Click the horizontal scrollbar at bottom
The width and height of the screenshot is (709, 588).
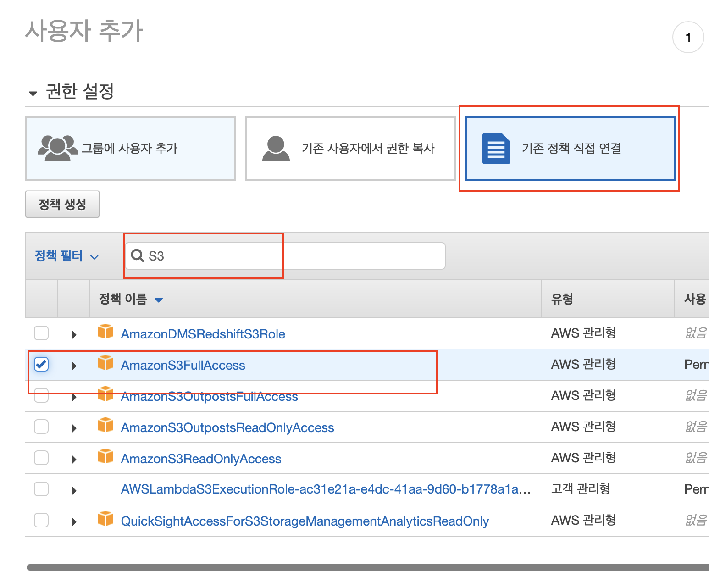tap(368, 567)
